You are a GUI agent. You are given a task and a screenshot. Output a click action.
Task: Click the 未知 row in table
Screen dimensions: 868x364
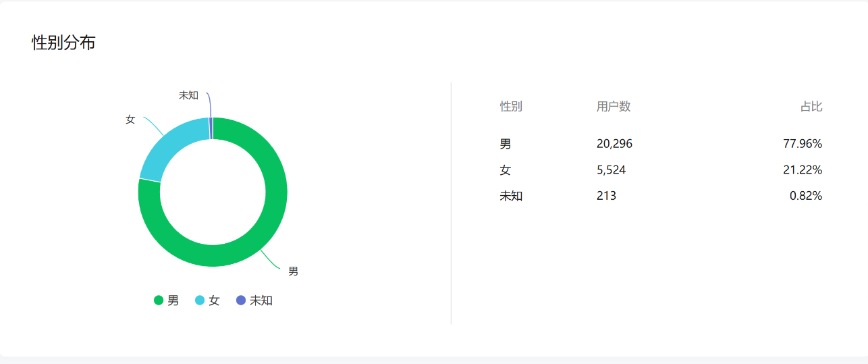[x=661, y=196]
